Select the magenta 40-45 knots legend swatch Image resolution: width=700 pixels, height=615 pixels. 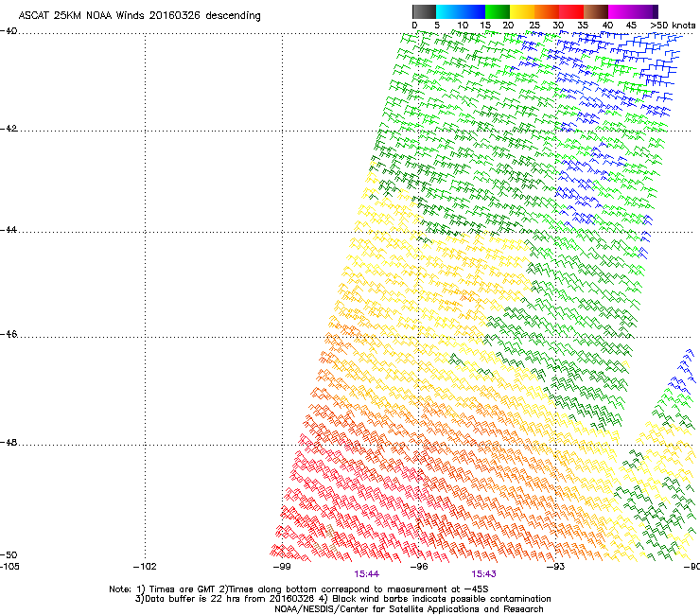[621, 11]
